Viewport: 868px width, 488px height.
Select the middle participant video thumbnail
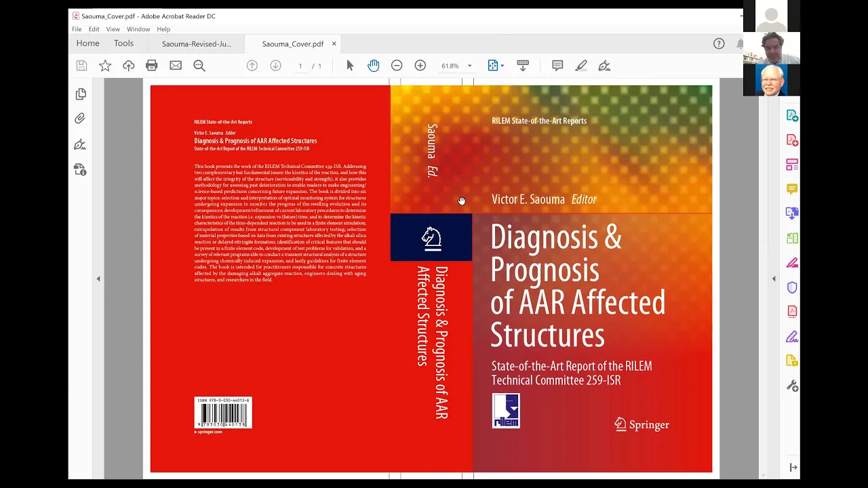(771, 48)
